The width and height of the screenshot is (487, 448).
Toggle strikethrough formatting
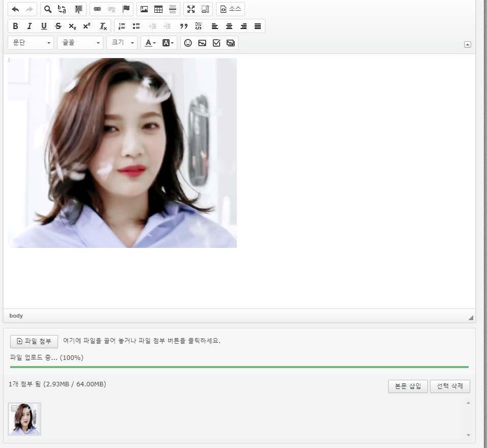(x=58, y=26)
